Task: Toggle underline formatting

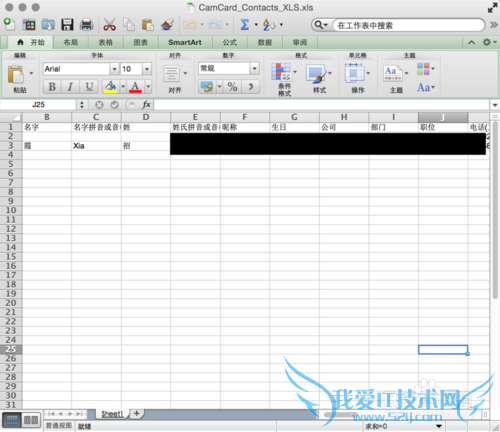Action: click(89, 87)
